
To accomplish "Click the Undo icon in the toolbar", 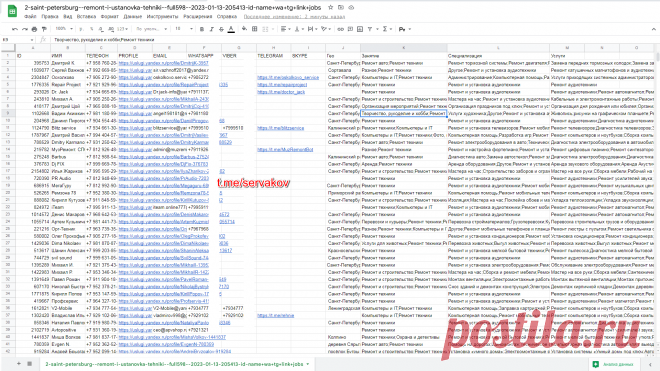I will (15, 29).
